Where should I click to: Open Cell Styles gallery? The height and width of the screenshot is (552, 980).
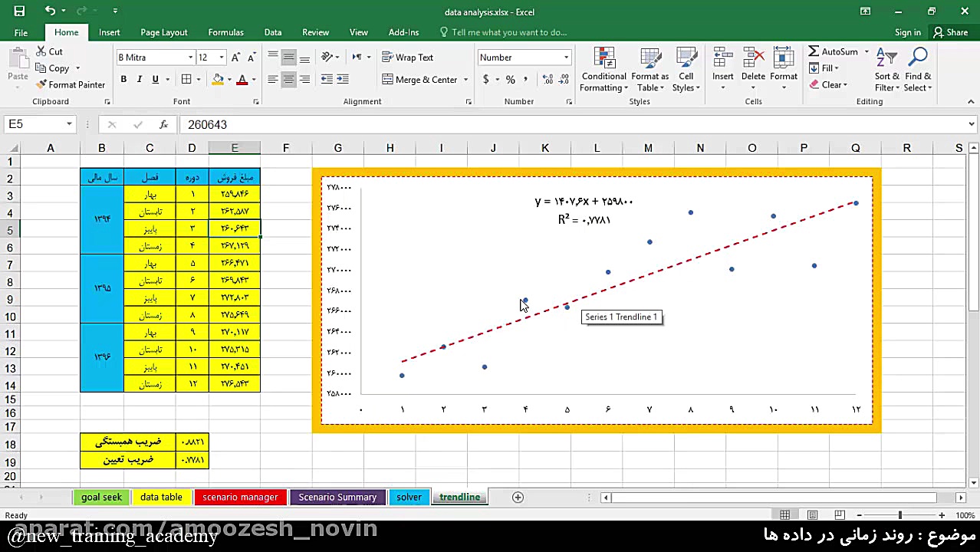[x=686, y=70]
